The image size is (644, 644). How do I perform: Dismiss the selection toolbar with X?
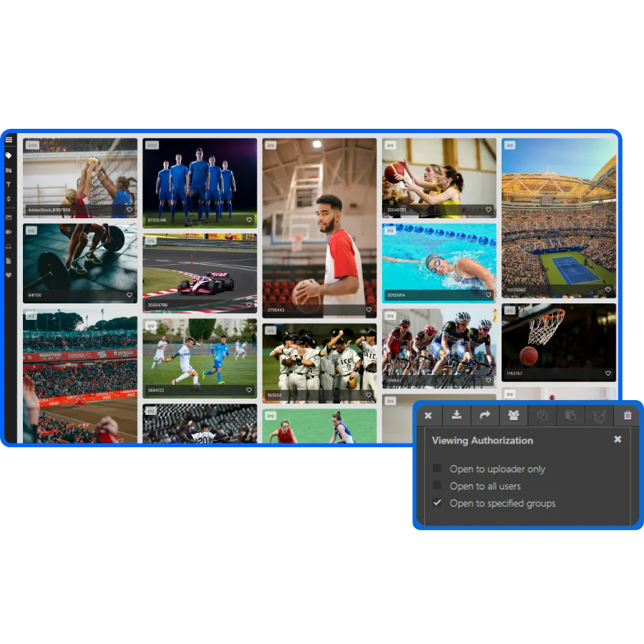(x=428, y=416)
